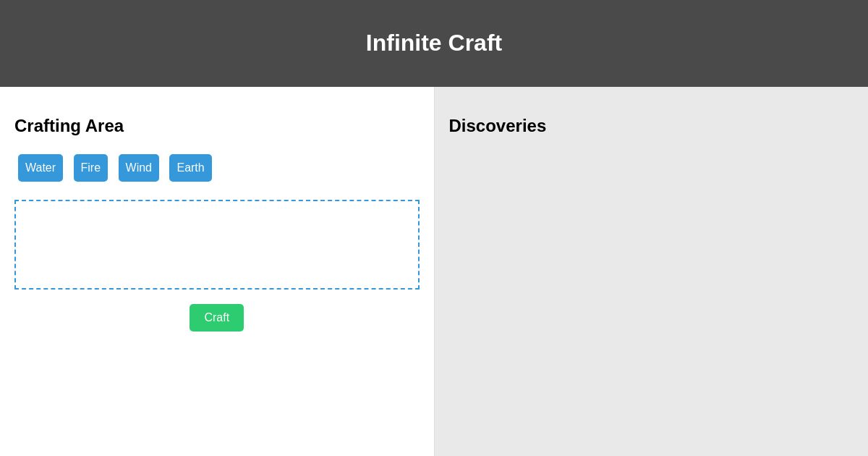868x456 pixels.
Task: Click inside the dashed crafting drop zone
Action: pos(217,245)
